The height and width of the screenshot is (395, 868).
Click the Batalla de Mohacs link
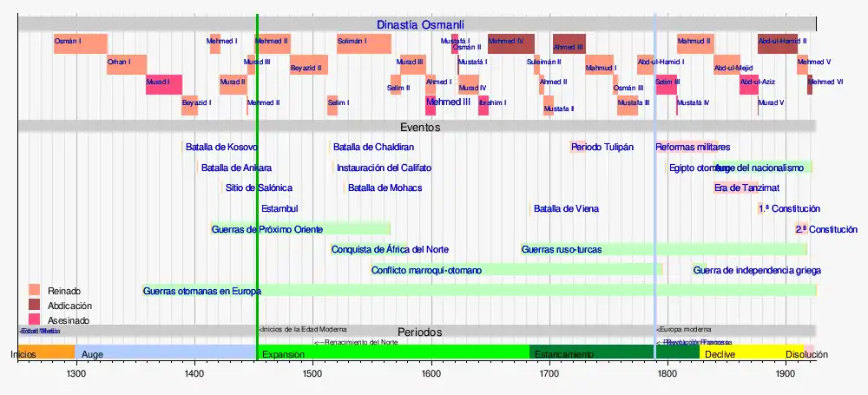pyautogui.click(x=385, y=188)
